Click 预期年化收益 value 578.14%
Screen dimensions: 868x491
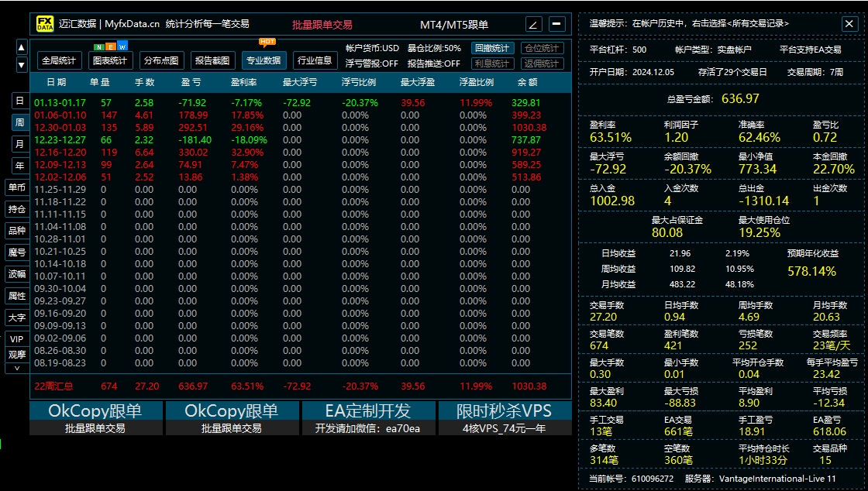[x=811, y=272]
